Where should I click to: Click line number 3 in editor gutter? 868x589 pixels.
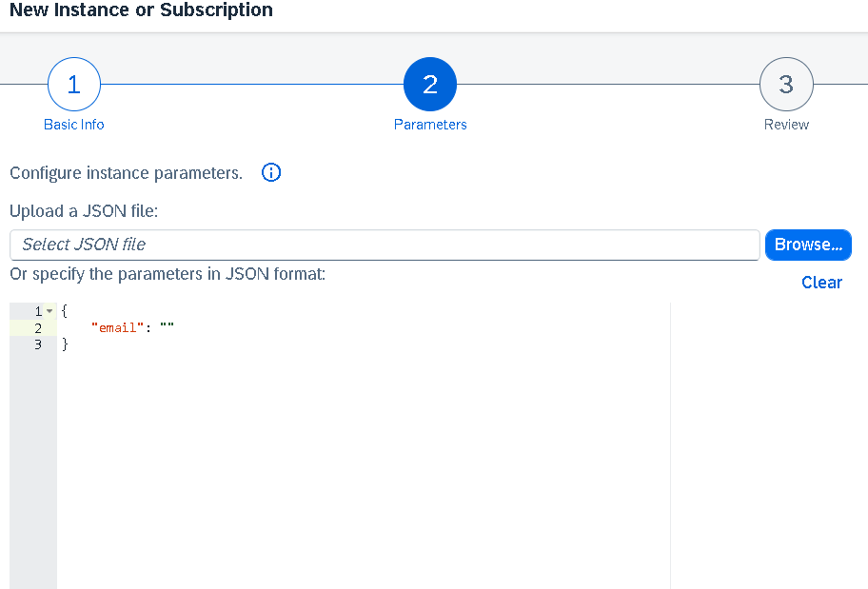[x=38, y=344]
